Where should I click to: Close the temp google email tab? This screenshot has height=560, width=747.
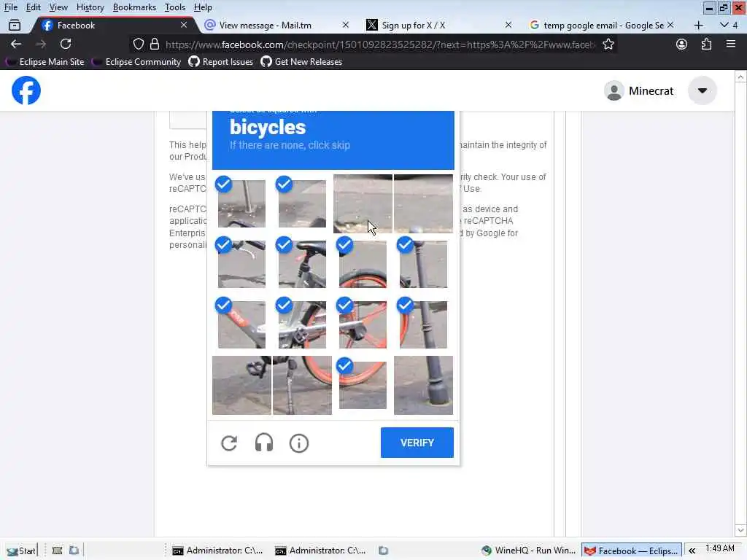670,25
